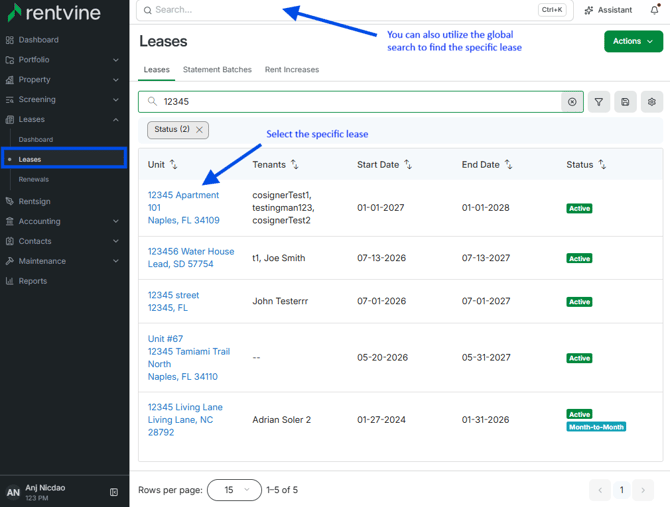
Task: Click the Month-to-Month status badge
Action: tap(596, 427)
